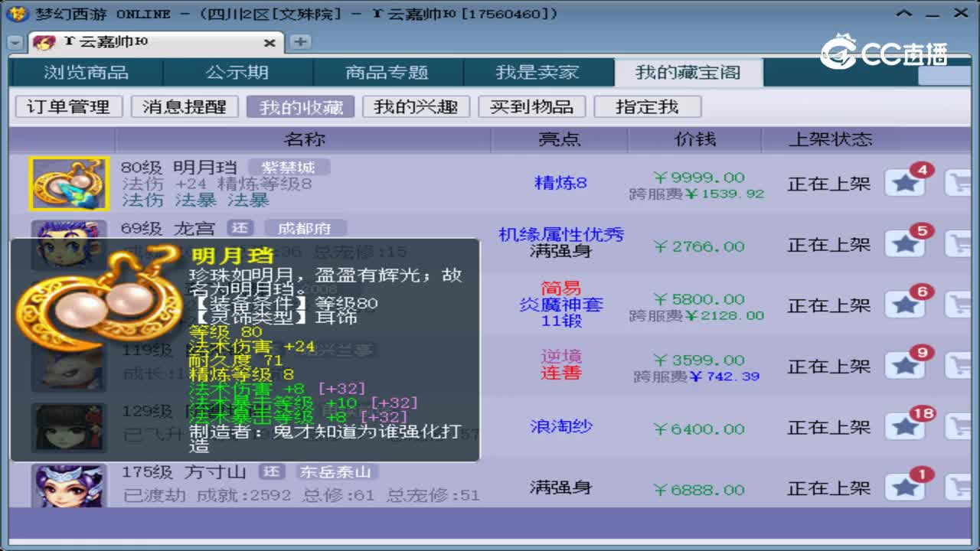980x551 pixels.
Task: Click the 浪淘纱 highlight
Action: 561,426
